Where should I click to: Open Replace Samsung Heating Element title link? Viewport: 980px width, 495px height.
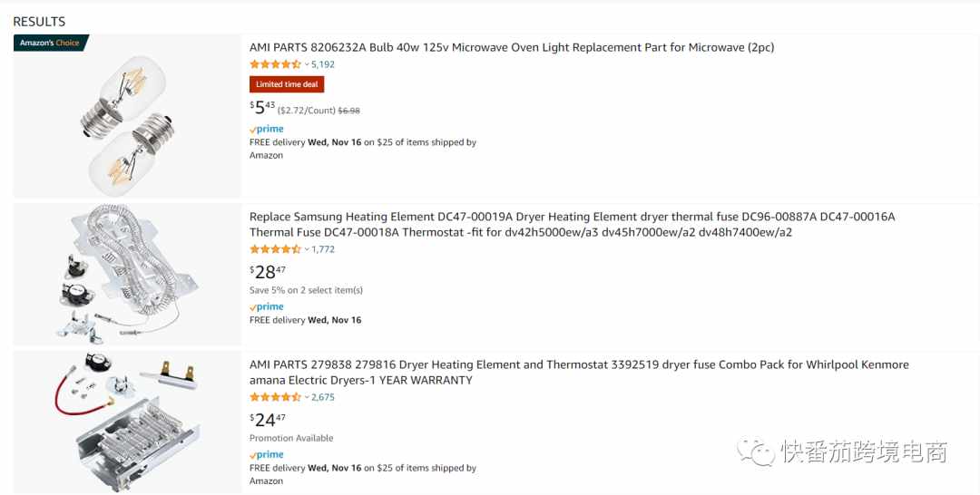click(x=572, y=225)
